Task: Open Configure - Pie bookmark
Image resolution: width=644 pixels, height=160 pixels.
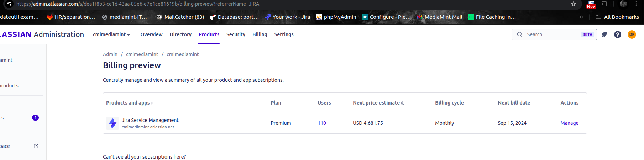Action: (x=386, y=17)
